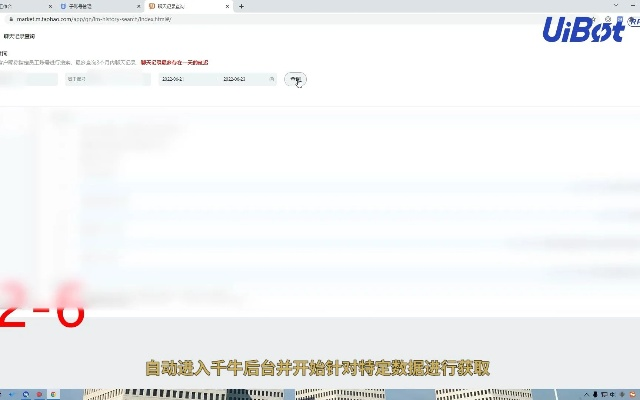
Task: Open tab search chevron at top right
Action: [x=616, y=5]
